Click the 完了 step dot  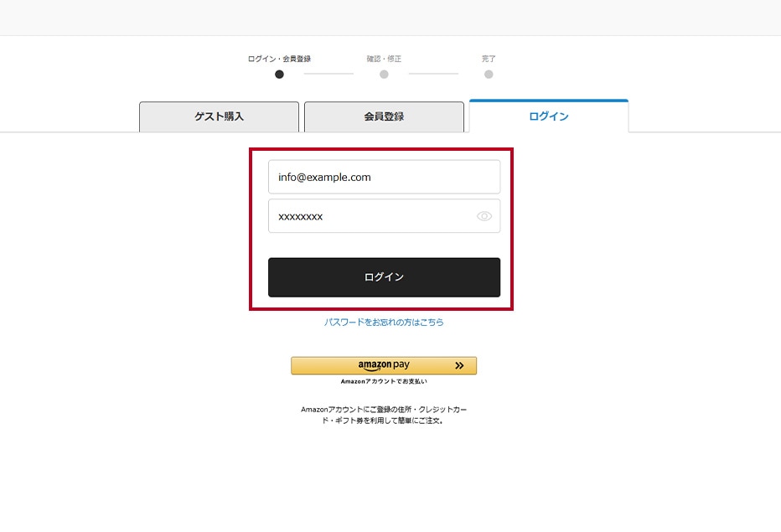click(489, 75)
